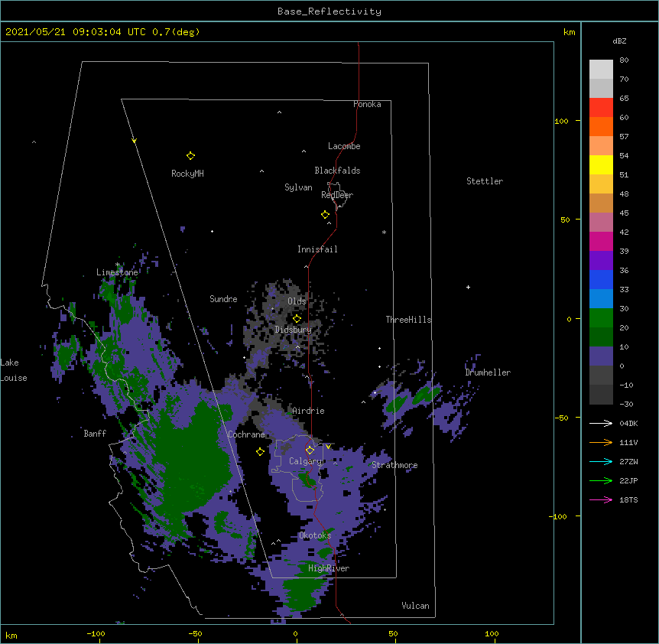Click the green 22JP arrow icon
This screenshot has height=644, width=659.
601,480
